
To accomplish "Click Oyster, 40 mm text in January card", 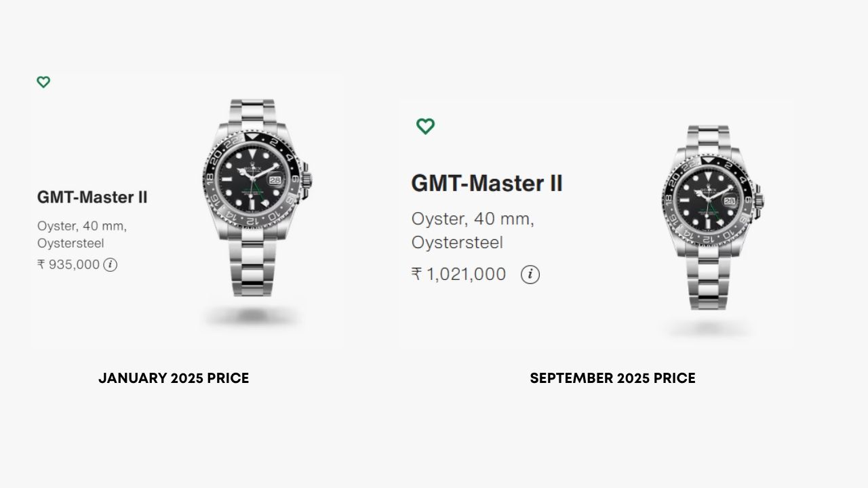I will click(82, 226).
